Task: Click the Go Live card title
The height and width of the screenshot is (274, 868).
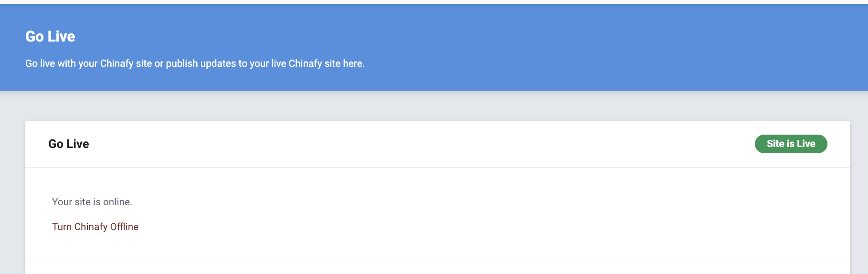Action: (69, 144)
